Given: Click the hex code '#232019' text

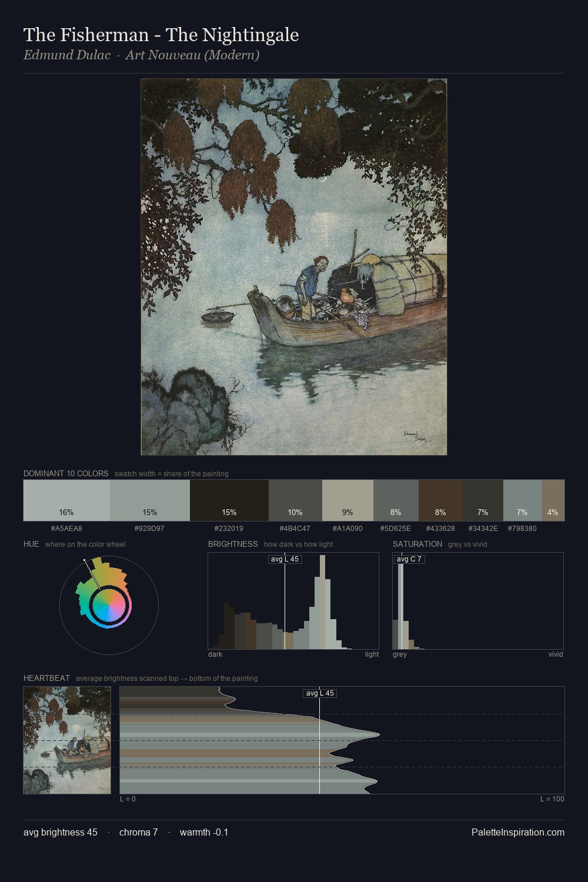Looking at the screenshot, I should [229, 529].
